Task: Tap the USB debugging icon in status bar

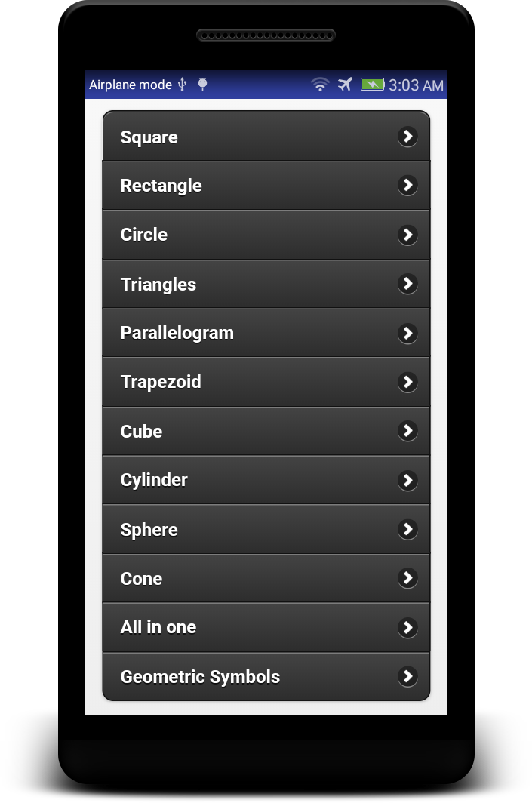Action: click(x=182, y=85)
